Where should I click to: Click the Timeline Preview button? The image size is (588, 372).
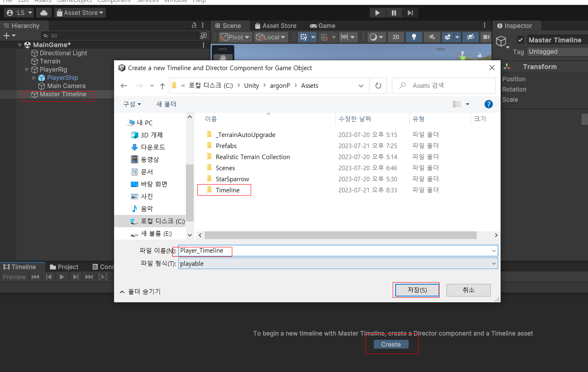coord(14,277)
